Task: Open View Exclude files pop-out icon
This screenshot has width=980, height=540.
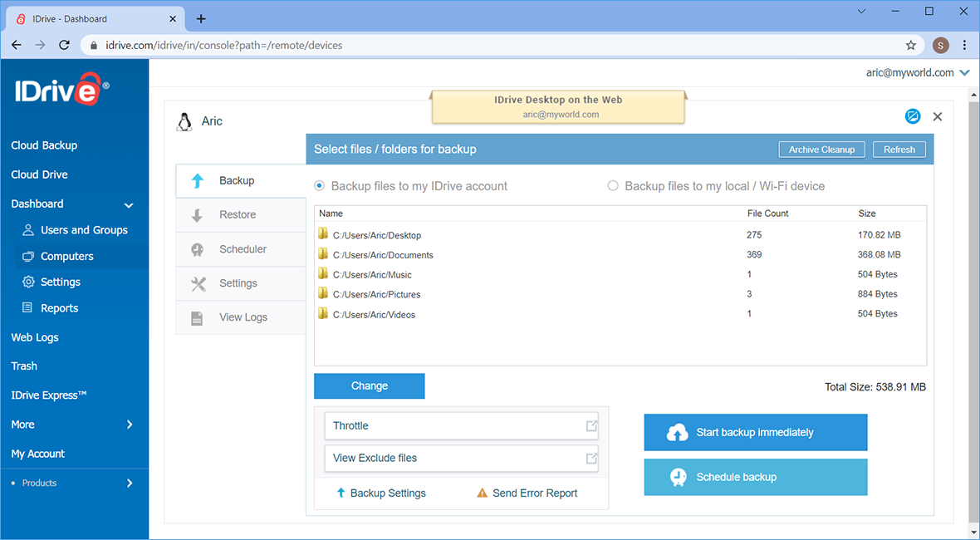Action: pyautogui.click(x=591, y=458)
